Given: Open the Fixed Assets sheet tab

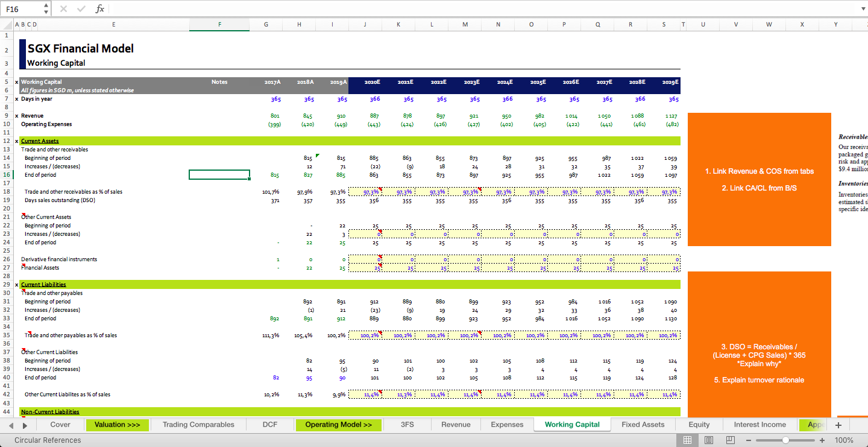Looking at the screenshot, I should (x=643, y=425).
